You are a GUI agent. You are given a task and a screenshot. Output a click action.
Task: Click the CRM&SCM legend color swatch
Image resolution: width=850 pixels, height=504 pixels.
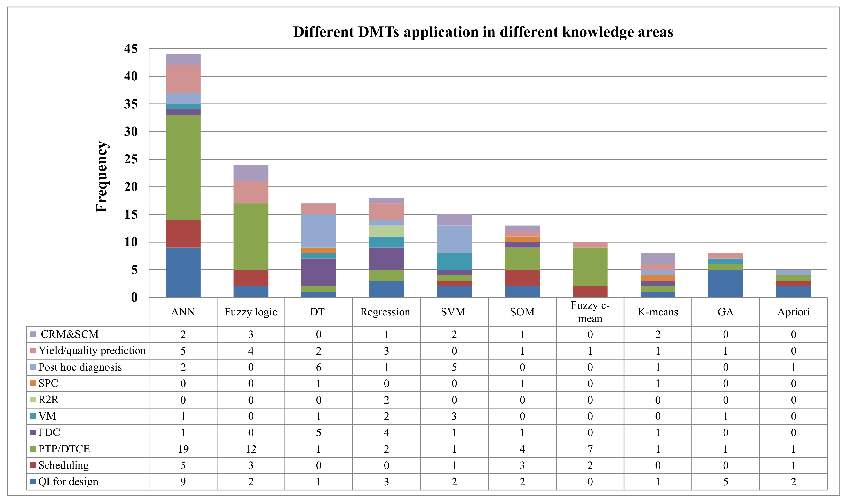33,334
